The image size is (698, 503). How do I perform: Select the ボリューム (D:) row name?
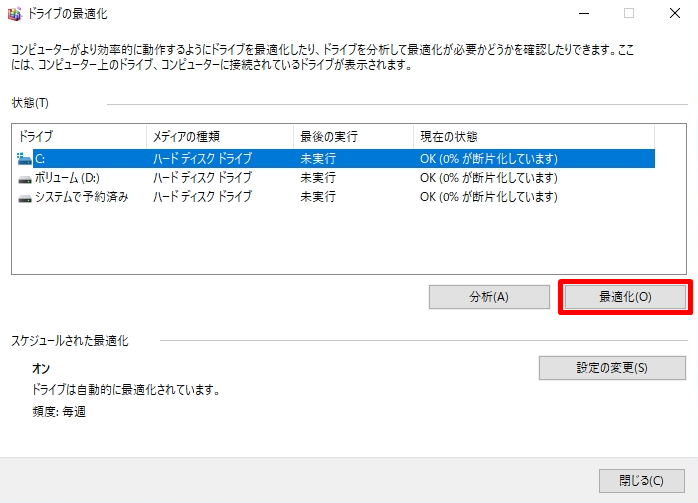[x=67, y=178]
